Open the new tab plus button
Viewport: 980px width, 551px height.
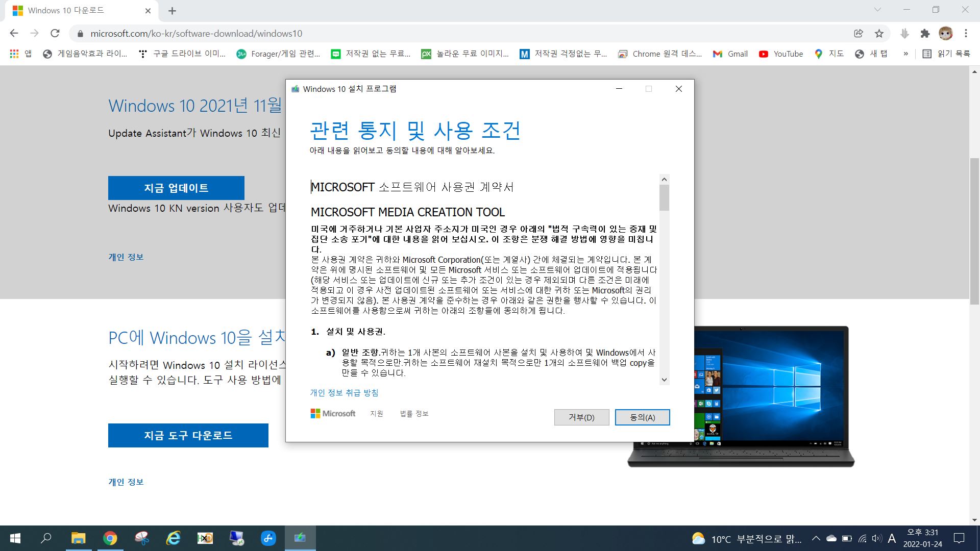click(173, 11)
